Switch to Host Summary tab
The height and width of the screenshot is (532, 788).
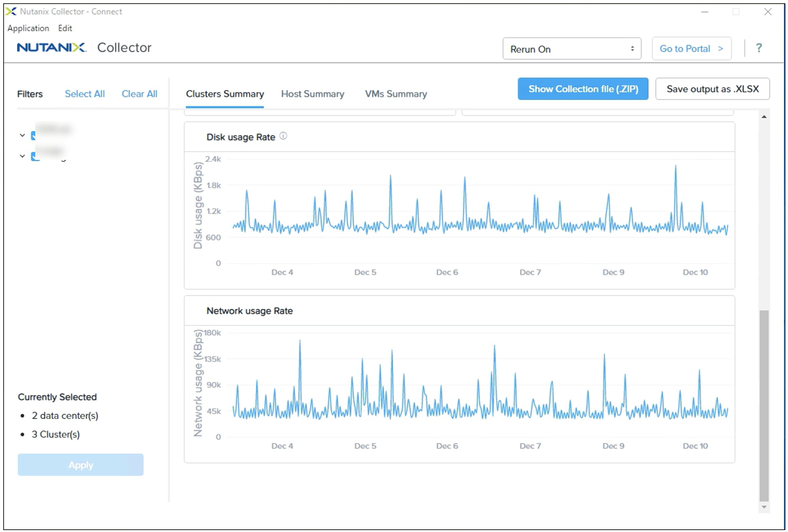313,94
